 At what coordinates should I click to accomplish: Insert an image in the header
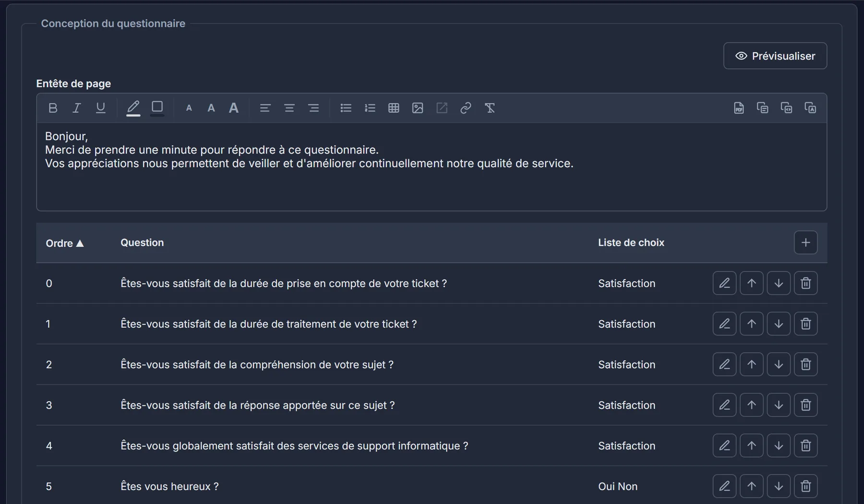(x=418, y=108)
